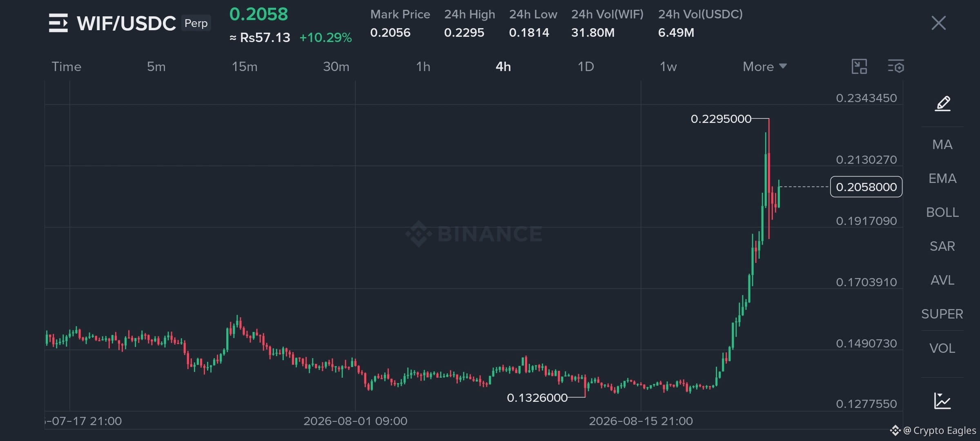Click the 24h High value 0.2295
Screen dimensions: 980x441
click(x=464, y=33)
